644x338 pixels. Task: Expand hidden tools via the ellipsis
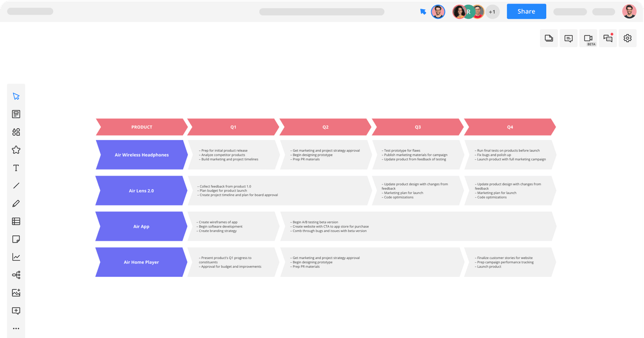tap(16, 328)
